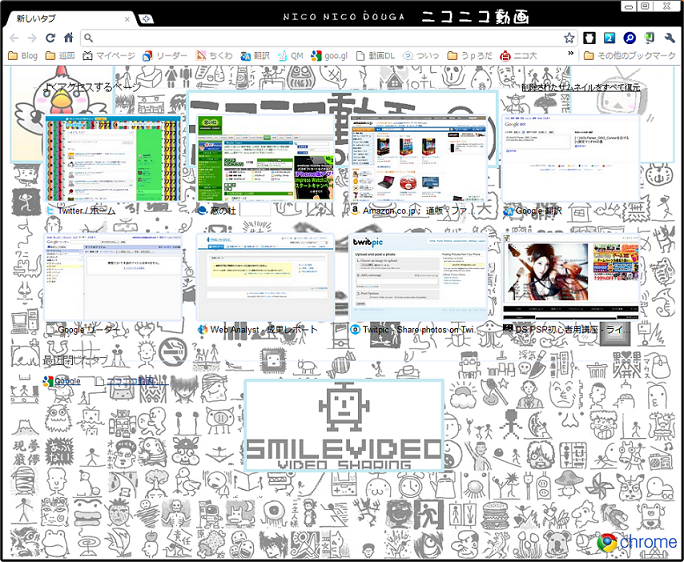Open the Twitter / ホーム thumbnail

[113, 158]
